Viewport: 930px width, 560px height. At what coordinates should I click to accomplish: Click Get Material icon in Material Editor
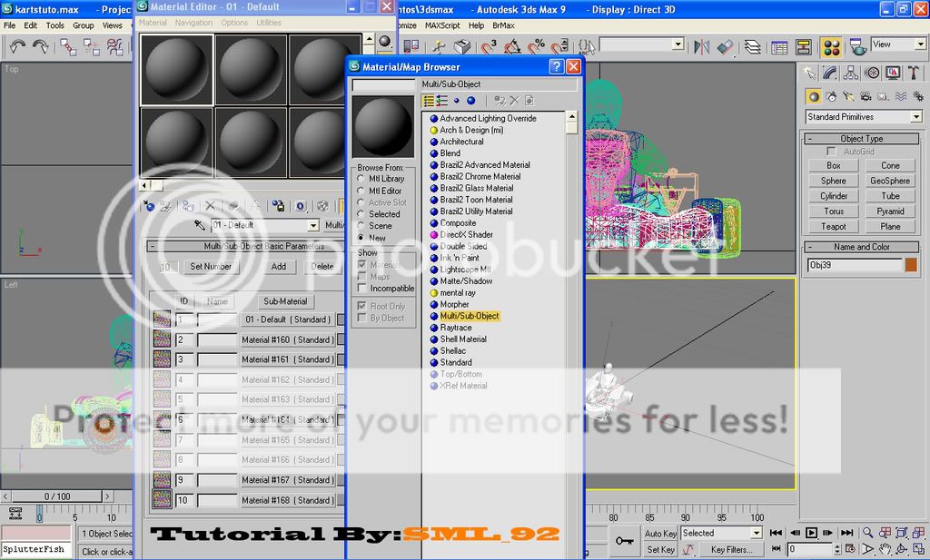pyautogui.click(x=149, y=206)
